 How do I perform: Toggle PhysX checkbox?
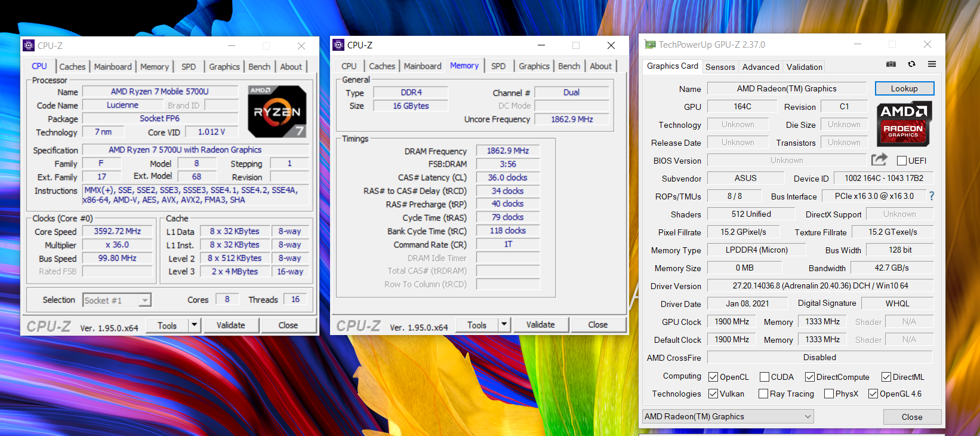point(829,394)
